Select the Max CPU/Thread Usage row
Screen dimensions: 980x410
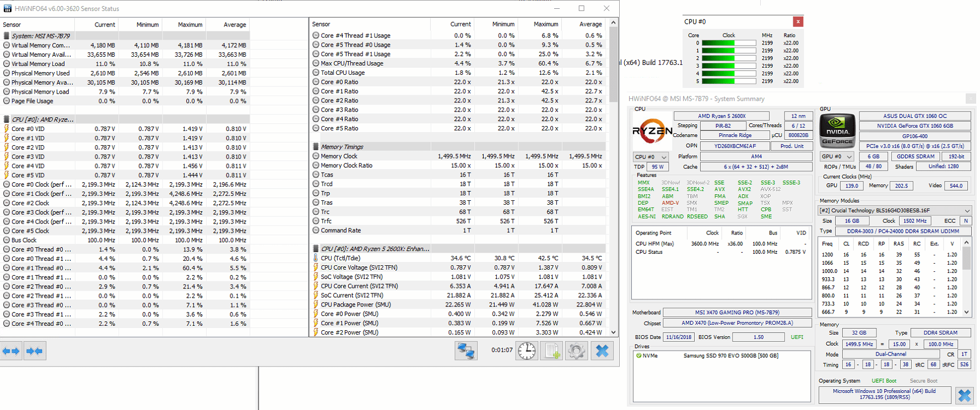[458, 63]
